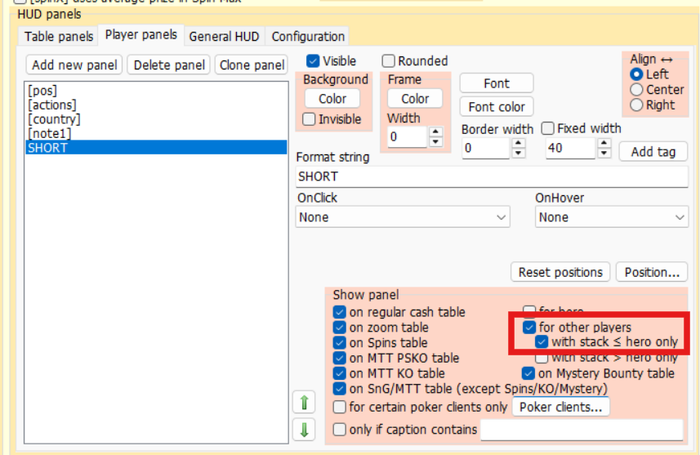
Task: Open Background Color picker button
Action: (333, 99)
